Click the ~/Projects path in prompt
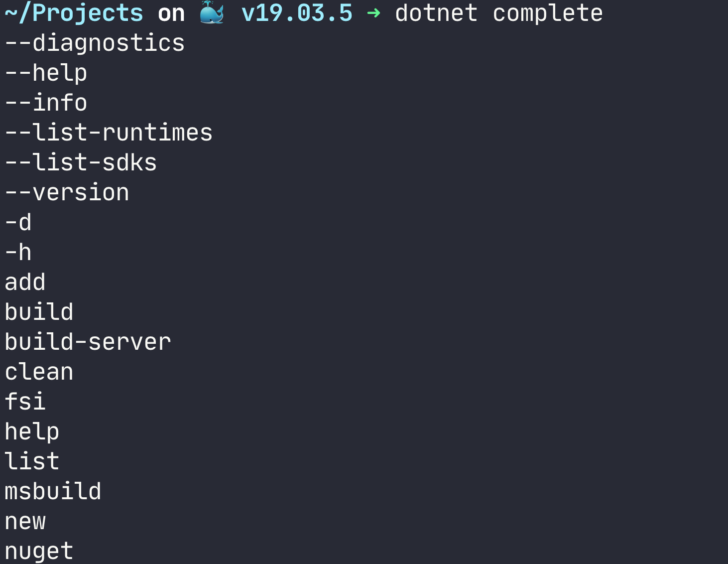This screenshot has width=728, height=564. pos(74,13)
